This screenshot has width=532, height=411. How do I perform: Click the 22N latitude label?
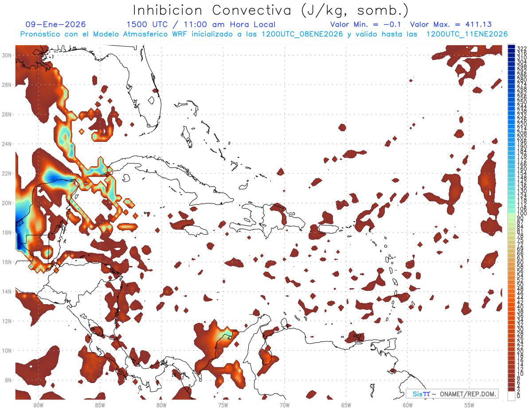pyautogui.click(x=8, y=173)
